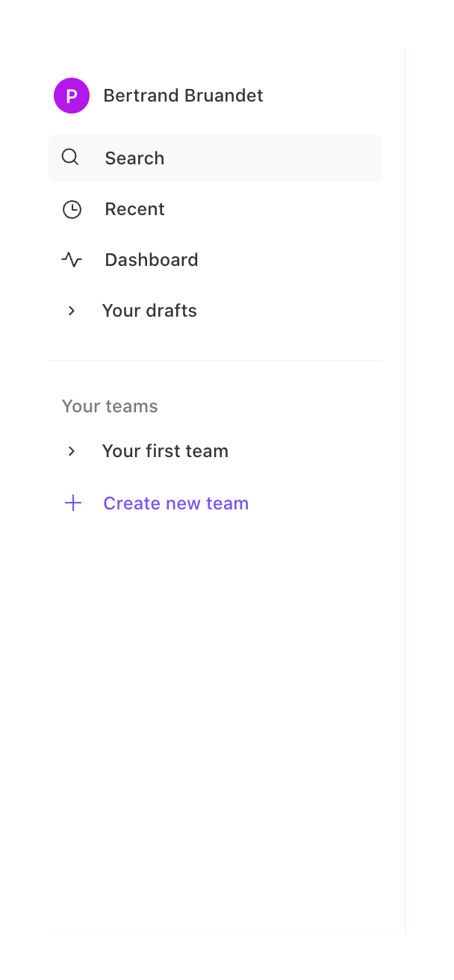Select the clock icon beside Recent
Screen dimensions: 454x980
[x=72, y=209]
